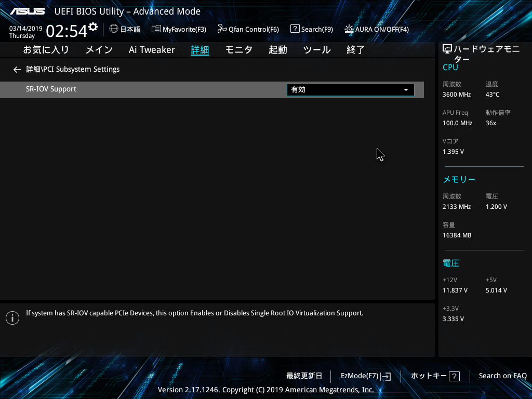
Task: Open the ツール tab
Action: (317, 50)
